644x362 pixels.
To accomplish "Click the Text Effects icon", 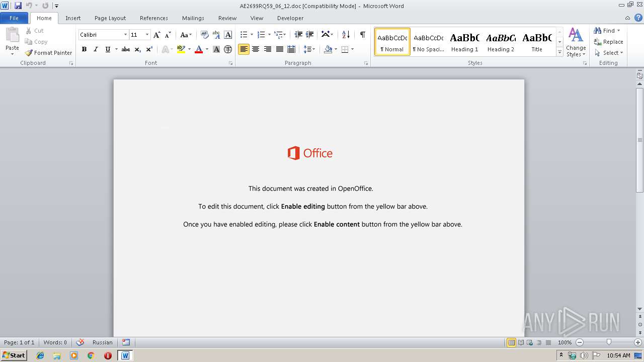I will point(165,49).
